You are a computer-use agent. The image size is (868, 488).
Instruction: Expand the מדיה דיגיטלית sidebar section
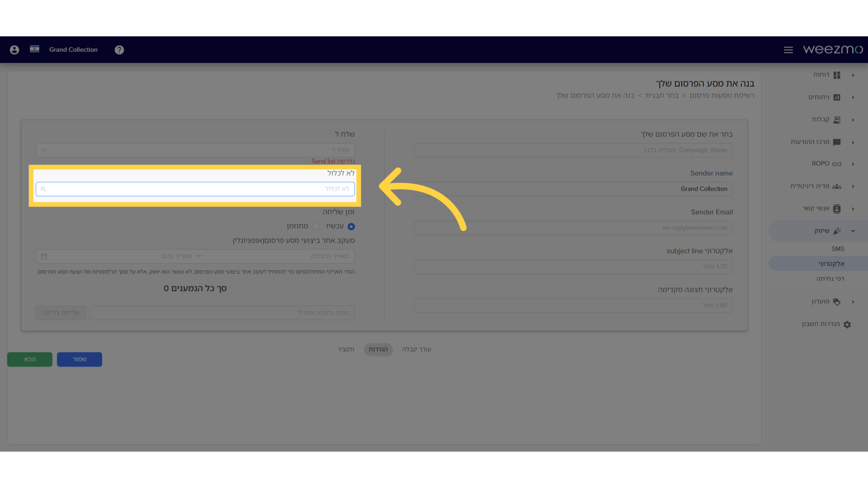click(853, 186)
